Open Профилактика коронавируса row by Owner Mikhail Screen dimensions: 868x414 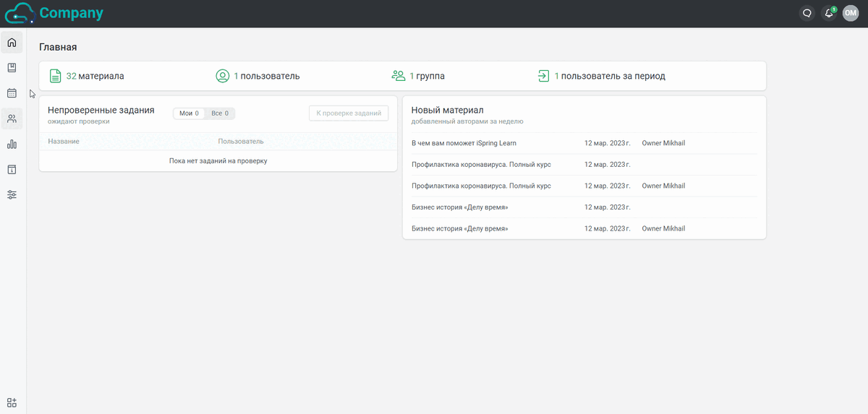(584, 186)
